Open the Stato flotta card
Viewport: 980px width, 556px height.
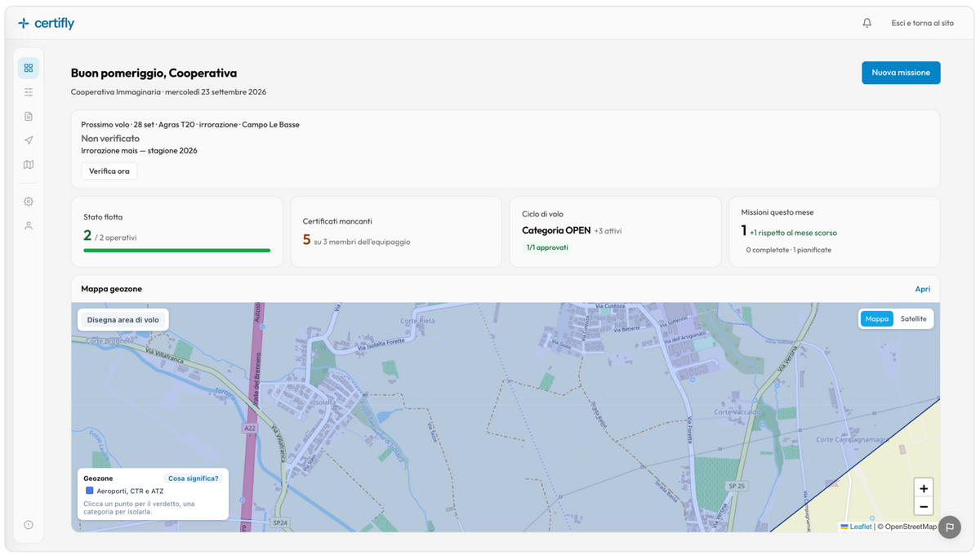177,232
